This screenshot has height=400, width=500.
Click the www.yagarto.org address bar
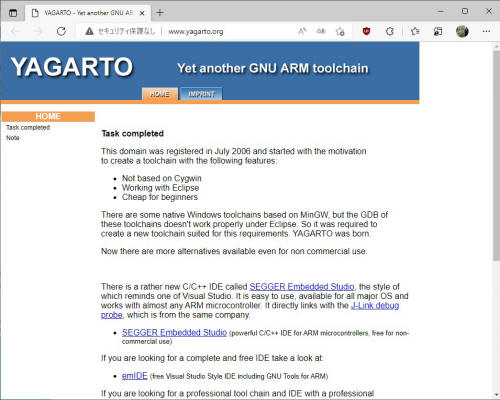[196, 32]
